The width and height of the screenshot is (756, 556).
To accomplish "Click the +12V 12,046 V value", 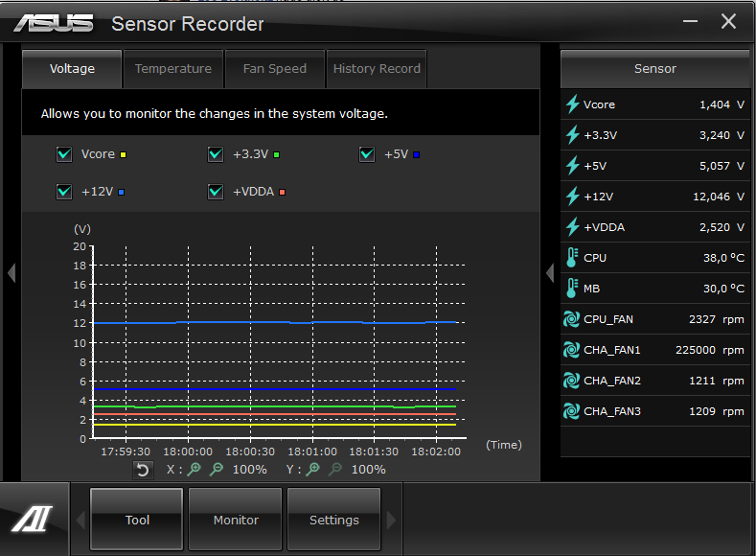I will tap(719, 197).
